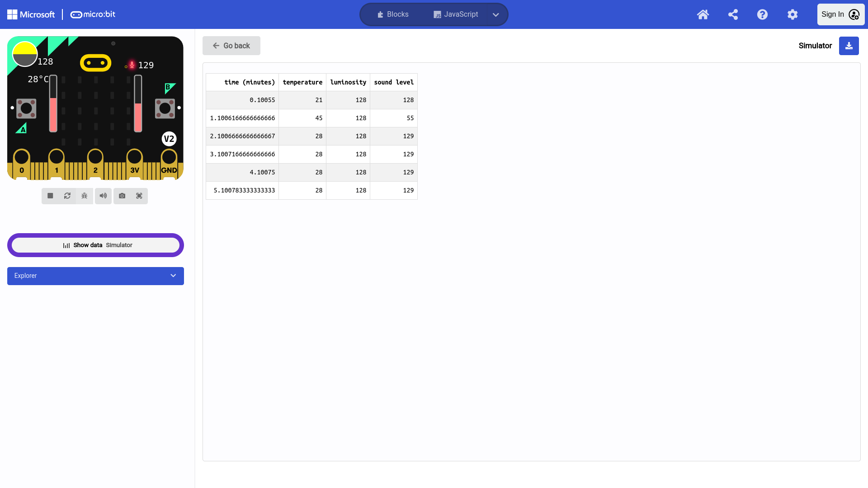Open Settings gear menu
The image size is (868, 488).
792,14
